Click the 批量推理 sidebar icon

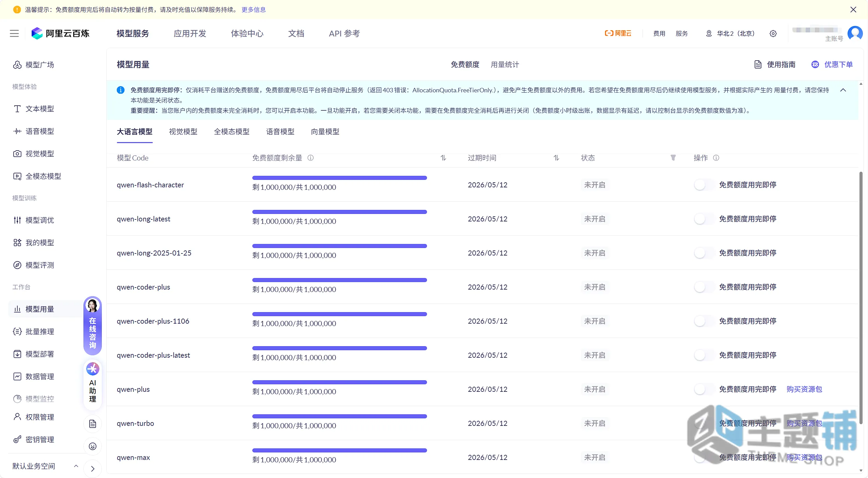click(17, 331)
